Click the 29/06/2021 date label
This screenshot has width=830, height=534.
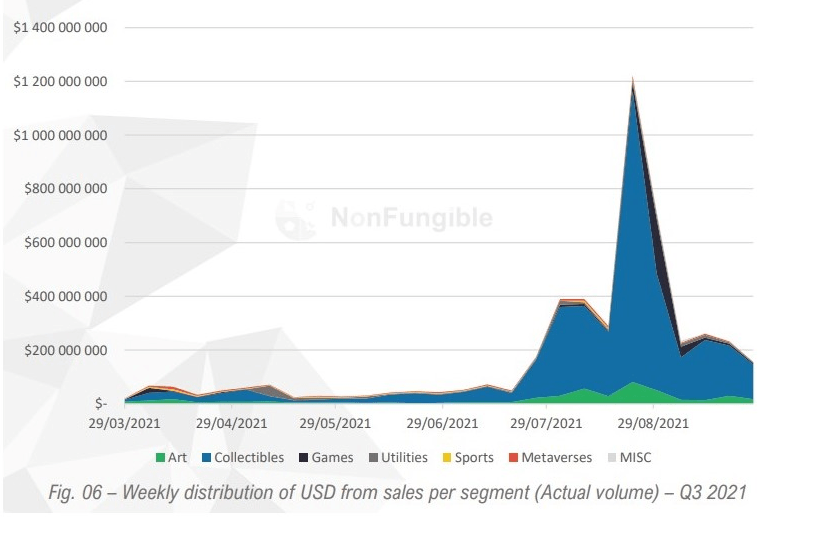[440, 423]
